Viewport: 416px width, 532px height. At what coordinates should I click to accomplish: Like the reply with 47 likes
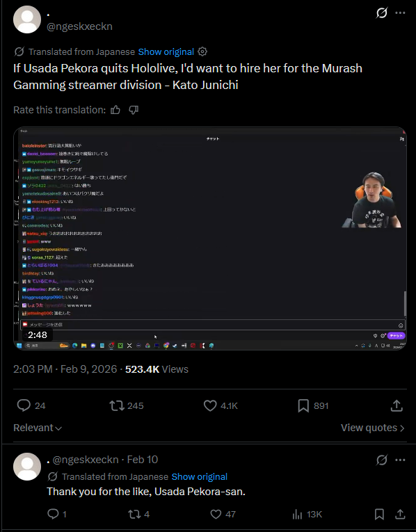pyautogui.click(x=223, y=515)
